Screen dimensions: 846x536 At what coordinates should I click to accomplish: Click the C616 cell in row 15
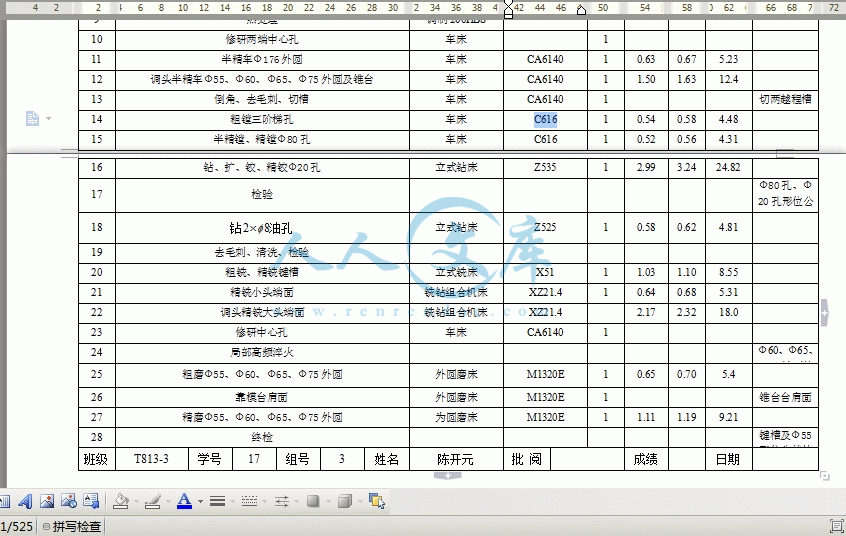click(x=545, y=139)
